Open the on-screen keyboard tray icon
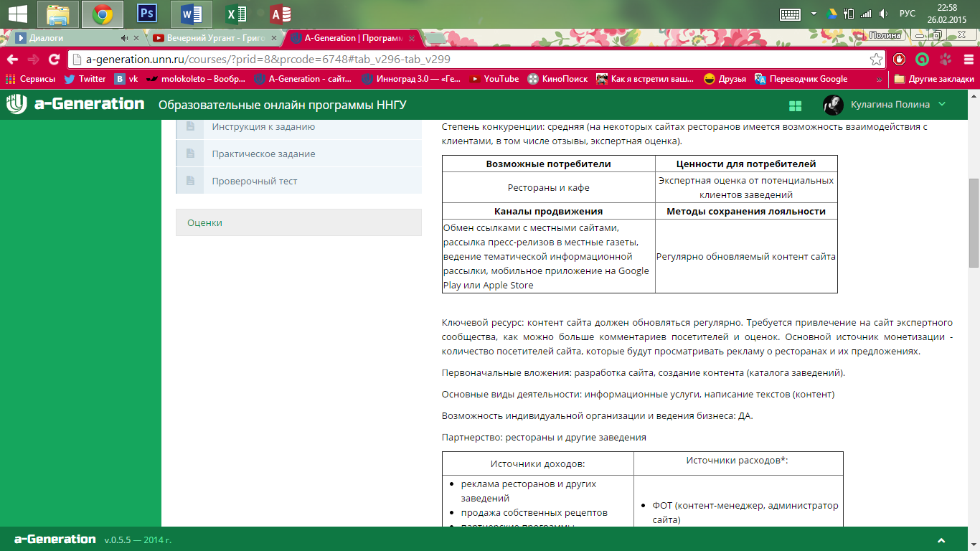 791,14
